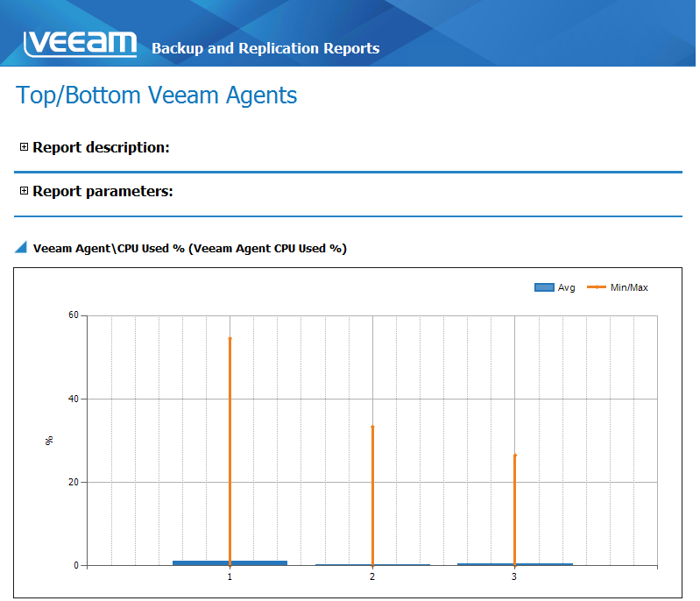Click the blue Avg bar for agent 1
Viewport: 700px width, 601px height.
point(202,562)
